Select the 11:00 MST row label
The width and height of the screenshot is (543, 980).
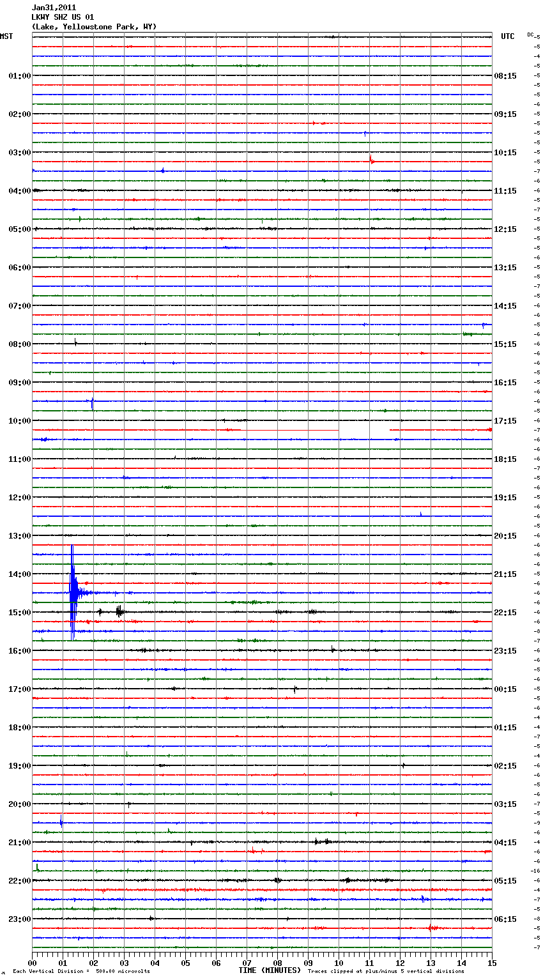(x=20, y=459)
